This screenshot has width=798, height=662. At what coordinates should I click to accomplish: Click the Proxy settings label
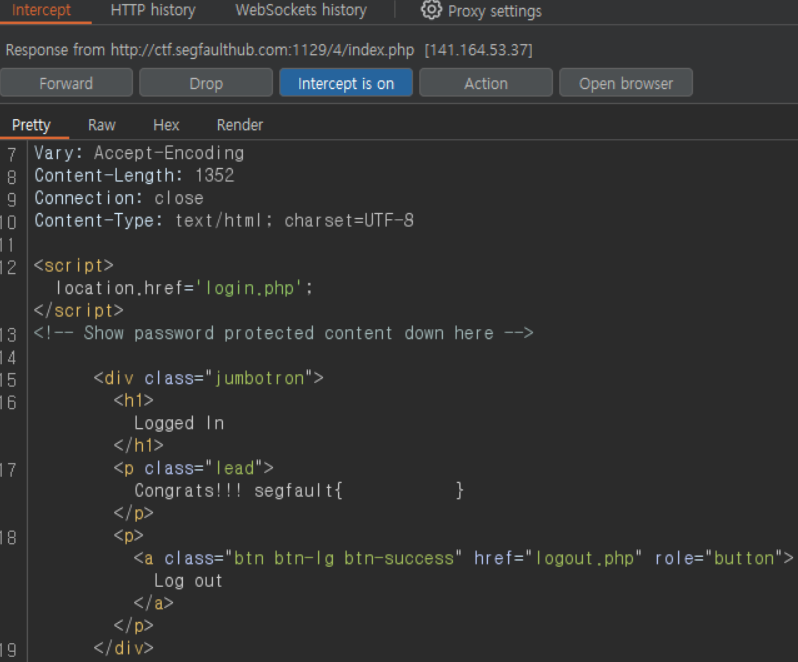tap(495, 11)
